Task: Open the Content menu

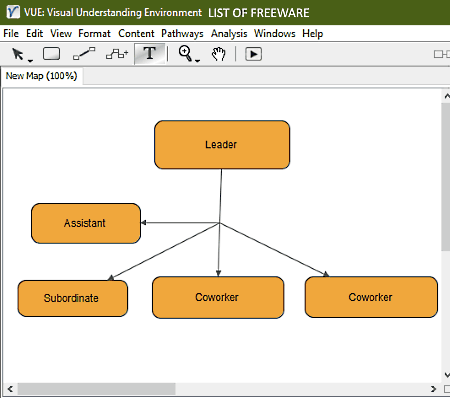Action: pyautogui.click(x=136, y=33)
